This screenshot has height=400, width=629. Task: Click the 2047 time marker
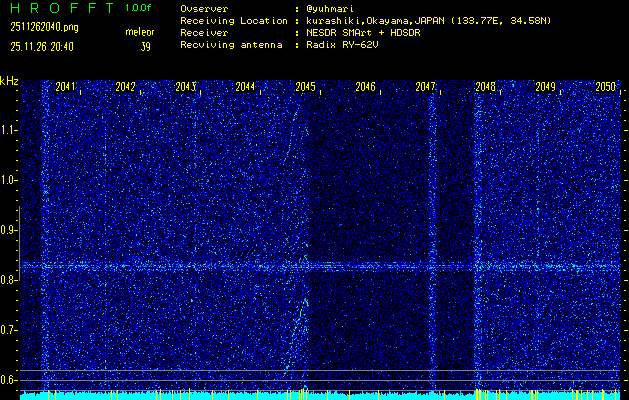pos(425,87)
